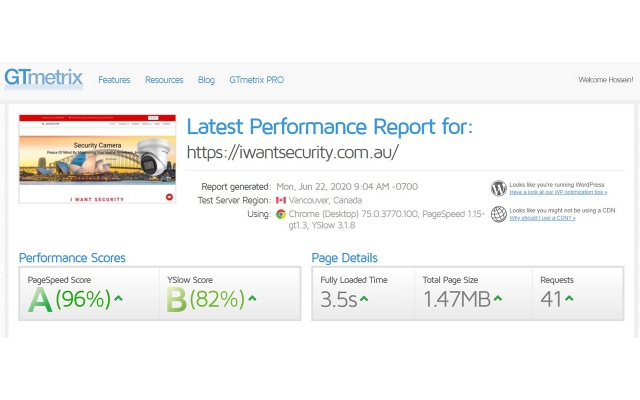The image size is (640, 400).
Task: Open the 'Why should I use a CDN' link
Action: tap(542, 218)
